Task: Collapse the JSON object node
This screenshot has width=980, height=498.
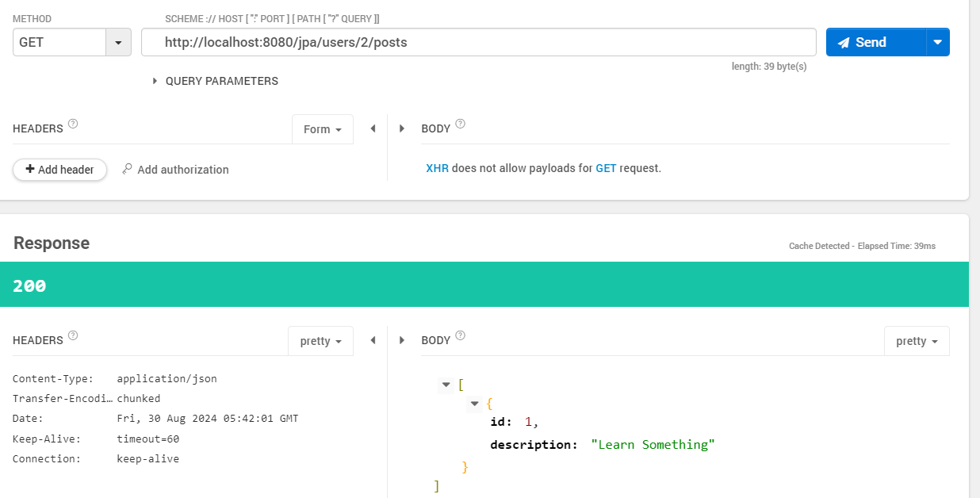Action: [x=474, y=404]
